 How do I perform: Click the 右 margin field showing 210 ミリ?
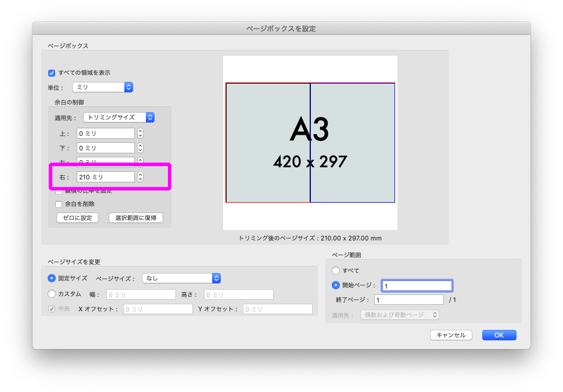(x=105, y=177)
